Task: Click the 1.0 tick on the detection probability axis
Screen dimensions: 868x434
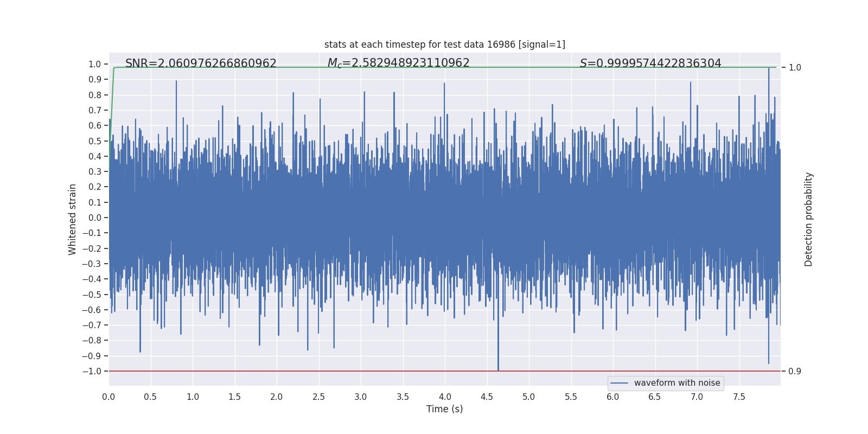Action: [795, 67]
